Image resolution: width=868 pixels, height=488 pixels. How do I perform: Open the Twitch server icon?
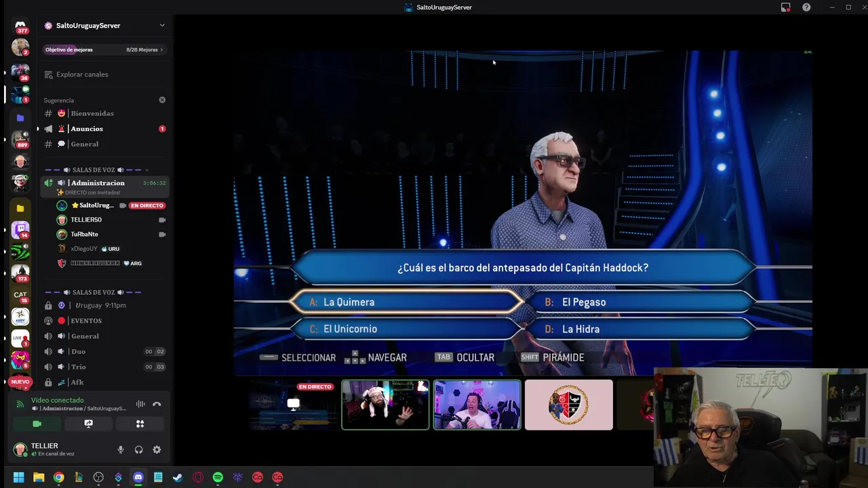click(x=20, y=230)
